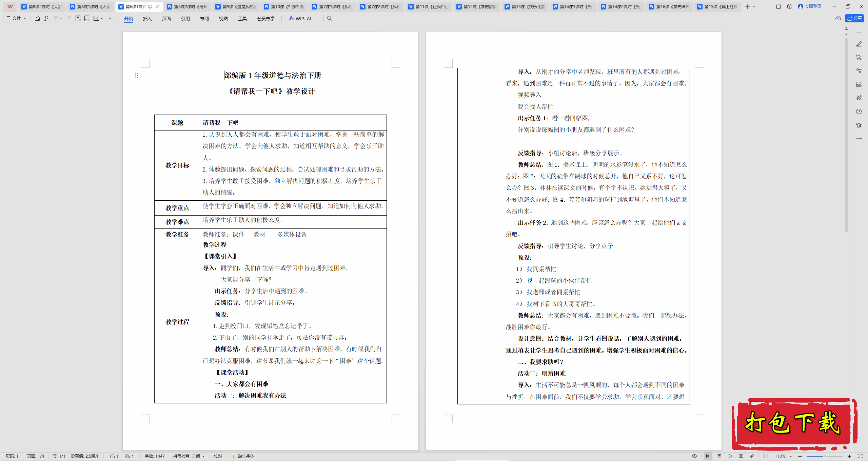Screen dimensions: 868x461
Task: Select the 插入 ribbon tab
Action: tap(147, 19)
